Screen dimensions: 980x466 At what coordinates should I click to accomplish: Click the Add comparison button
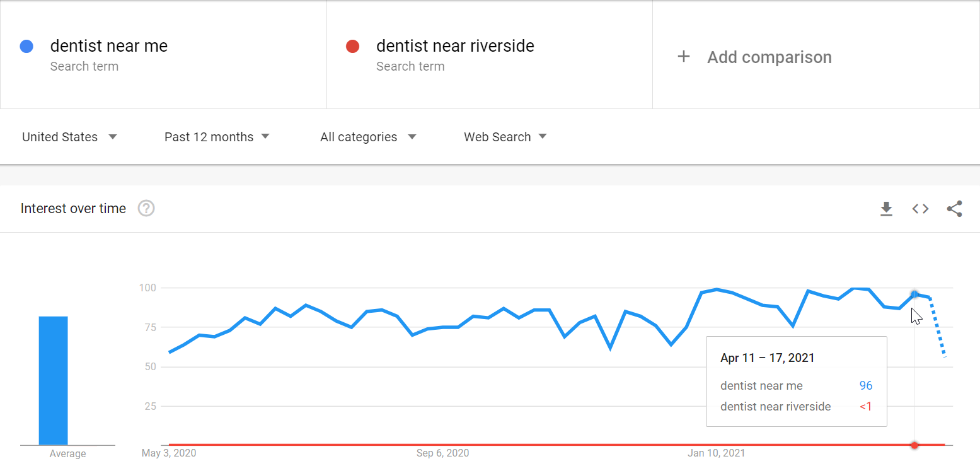[x=769, y=57]
